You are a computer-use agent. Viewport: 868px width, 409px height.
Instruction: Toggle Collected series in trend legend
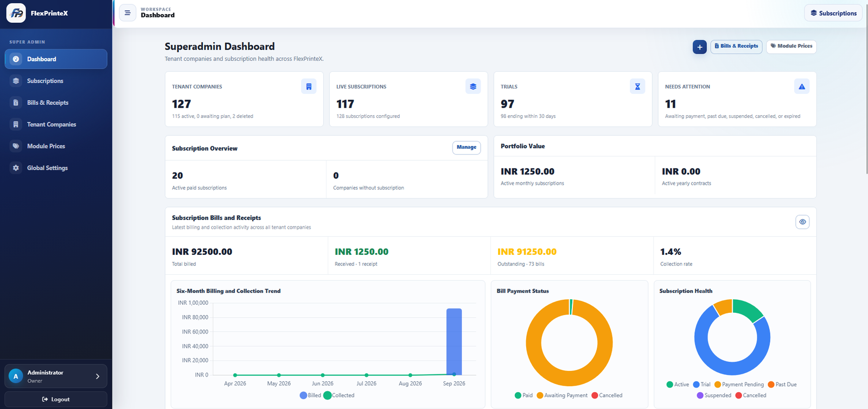(339, 395)
